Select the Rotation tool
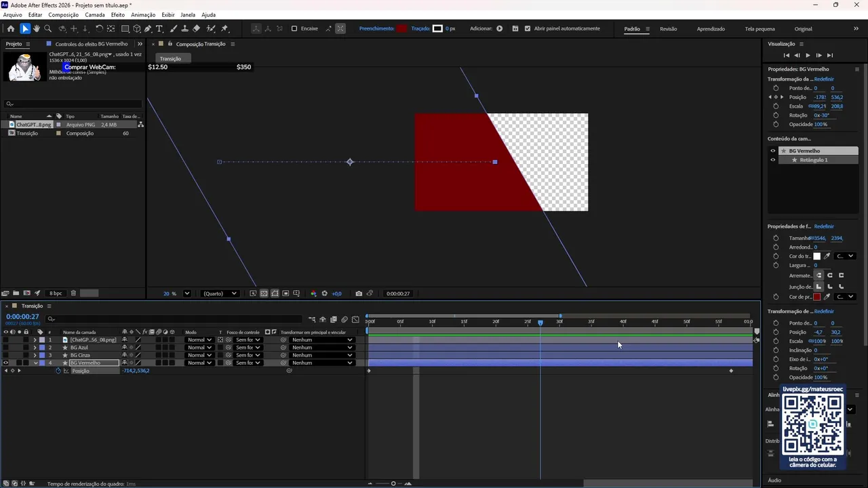Image resolution: width=868 pixels, height=488 pixels. (x=99, y=28)
